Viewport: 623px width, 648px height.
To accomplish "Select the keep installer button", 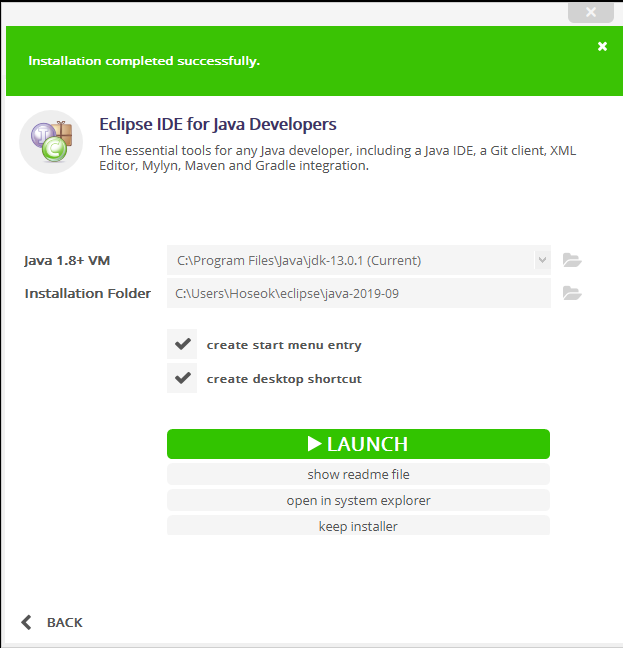I will pos(358,526).
